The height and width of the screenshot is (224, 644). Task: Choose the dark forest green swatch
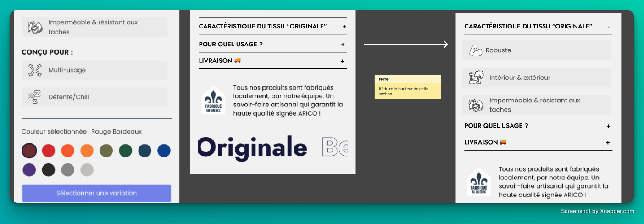tap(126, 150)
